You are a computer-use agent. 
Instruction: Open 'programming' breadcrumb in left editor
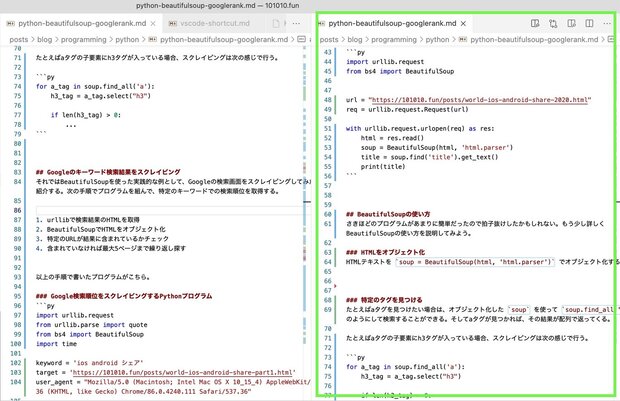click(x=83, y=40)
